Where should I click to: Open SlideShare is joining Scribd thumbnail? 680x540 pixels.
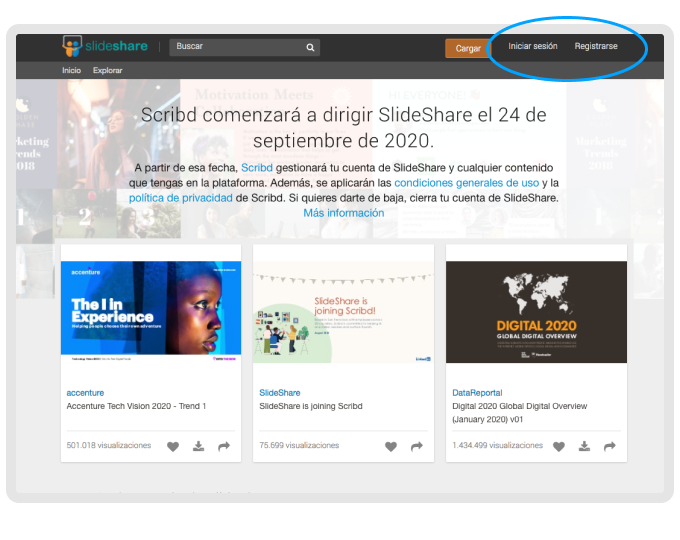(343, 312)
